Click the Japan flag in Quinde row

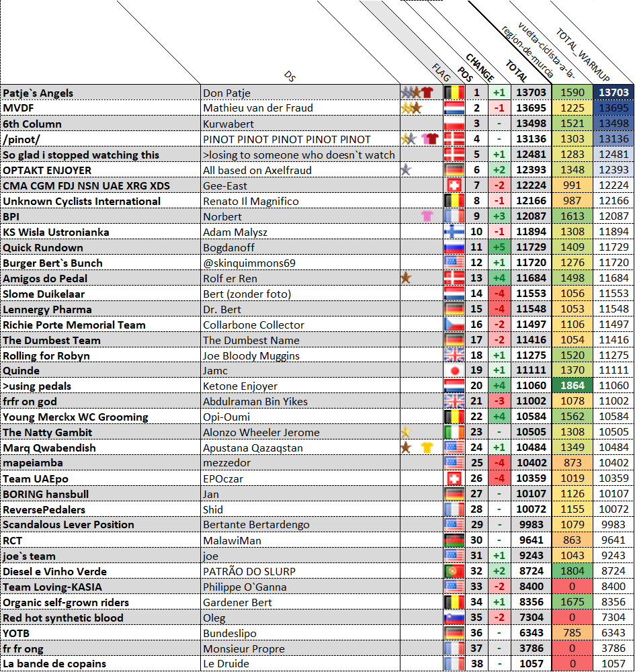[454, 370]
